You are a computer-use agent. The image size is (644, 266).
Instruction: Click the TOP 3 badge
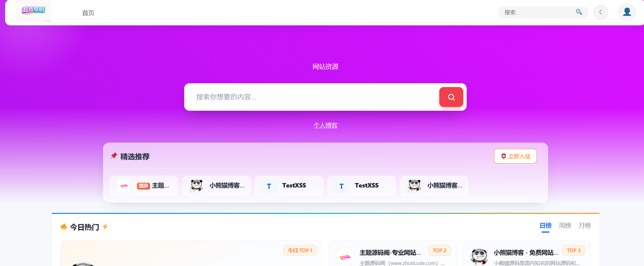coord(574,251)
